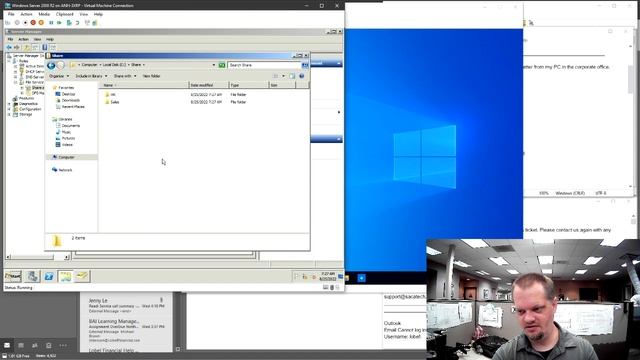This screenshot has width=640, height=360.
Task: Open the Documents library
Action: 68,126
